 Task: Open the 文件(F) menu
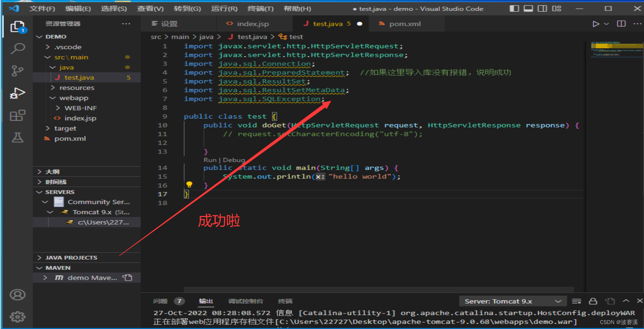click(x=42, y=8)
